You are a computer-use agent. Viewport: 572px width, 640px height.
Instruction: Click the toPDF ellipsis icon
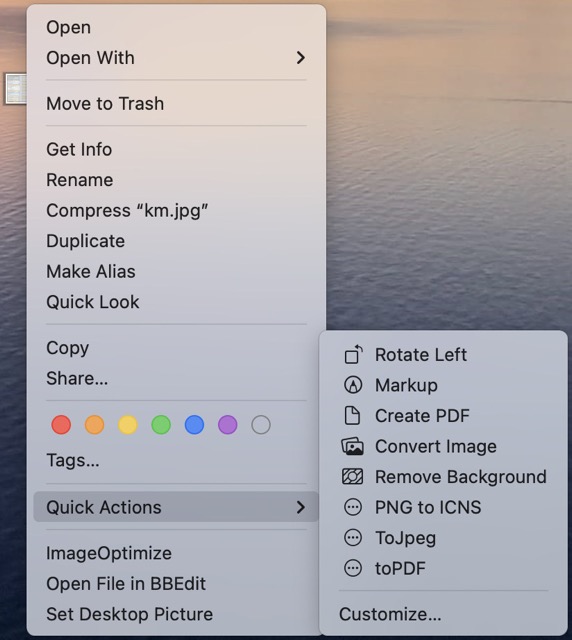click(x=353, y=568)
